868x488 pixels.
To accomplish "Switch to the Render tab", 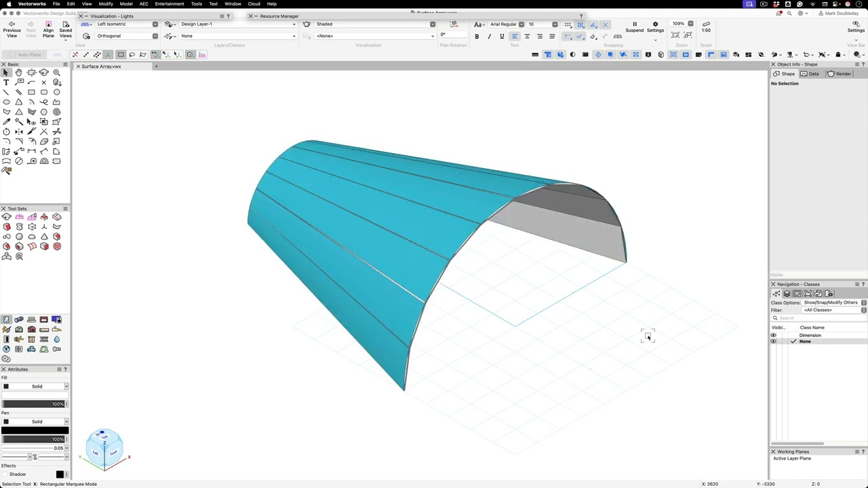I will click(x=840, y=74).
